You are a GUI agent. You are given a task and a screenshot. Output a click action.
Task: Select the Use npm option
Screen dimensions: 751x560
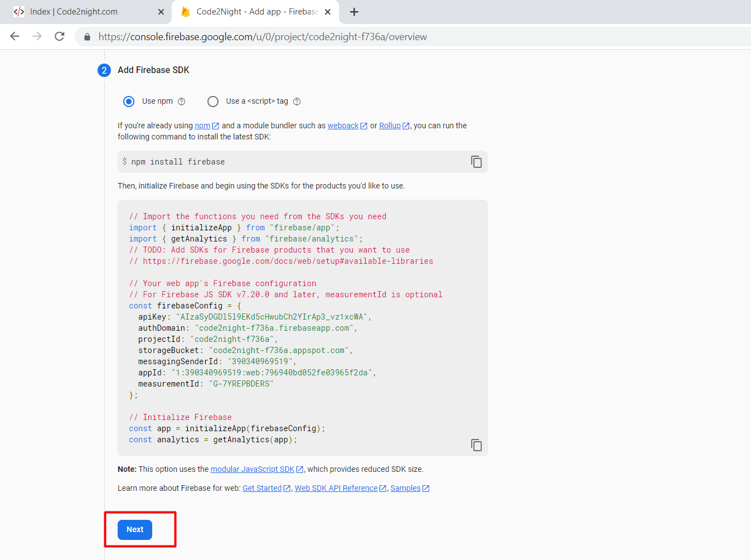[129, 102]
